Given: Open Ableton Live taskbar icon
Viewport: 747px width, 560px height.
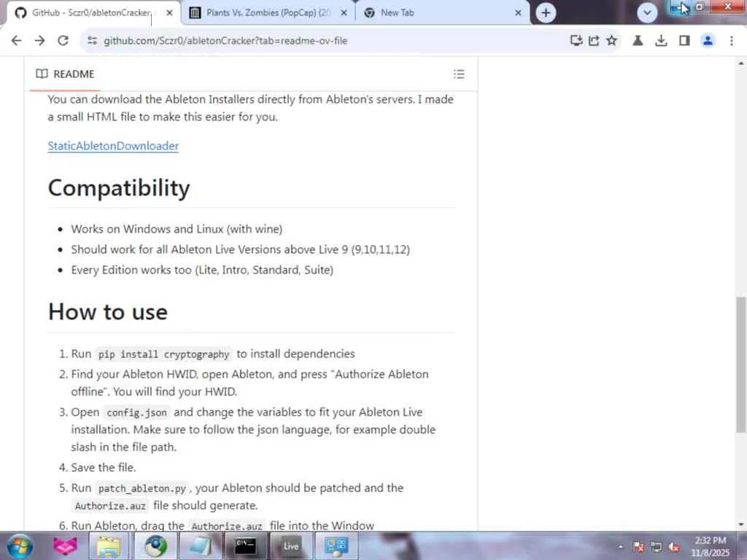Looking at the screenshot, I should point(290,545).
